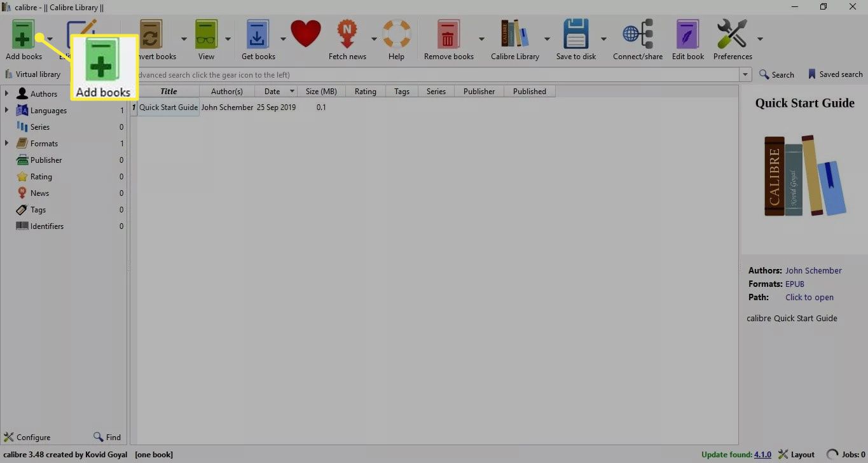Viewport: 868px width, 463px height.
Task: Click the Jobs: 0 indicator
Action: click(x=846, y=455)
